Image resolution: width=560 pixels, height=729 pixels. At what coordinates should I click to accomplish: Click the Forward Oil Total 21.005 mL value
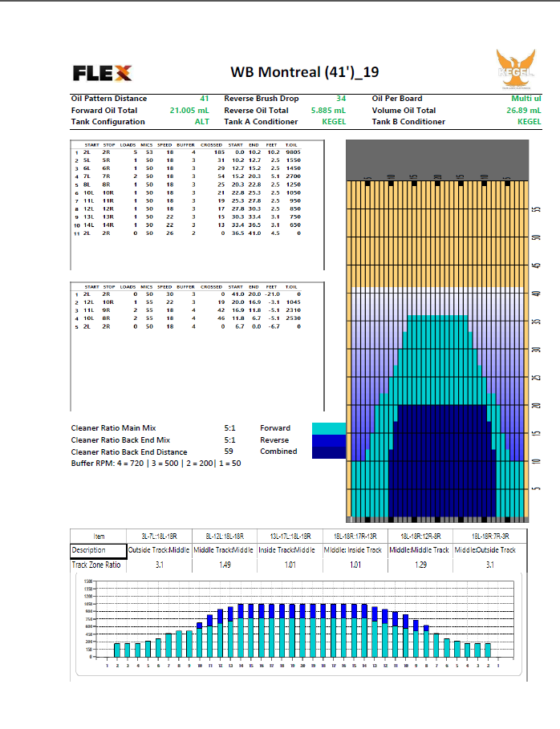coord(189,111)
